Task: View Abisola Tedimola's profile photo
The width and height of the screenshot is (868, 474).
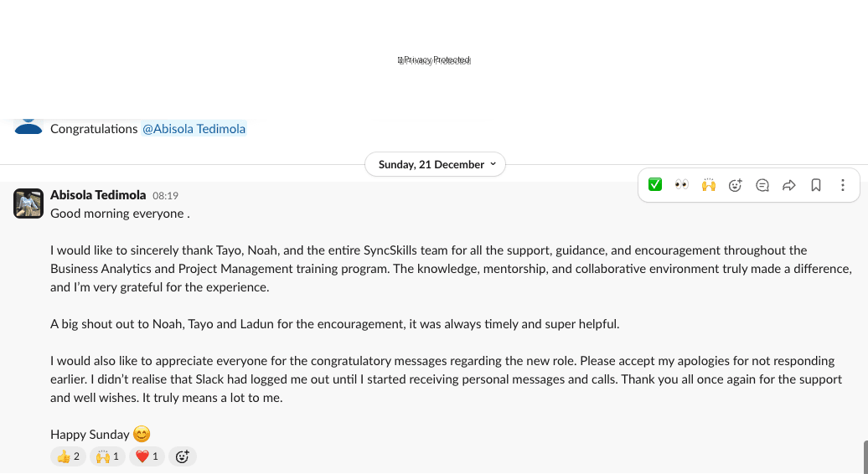Action: tap(28, 204)
